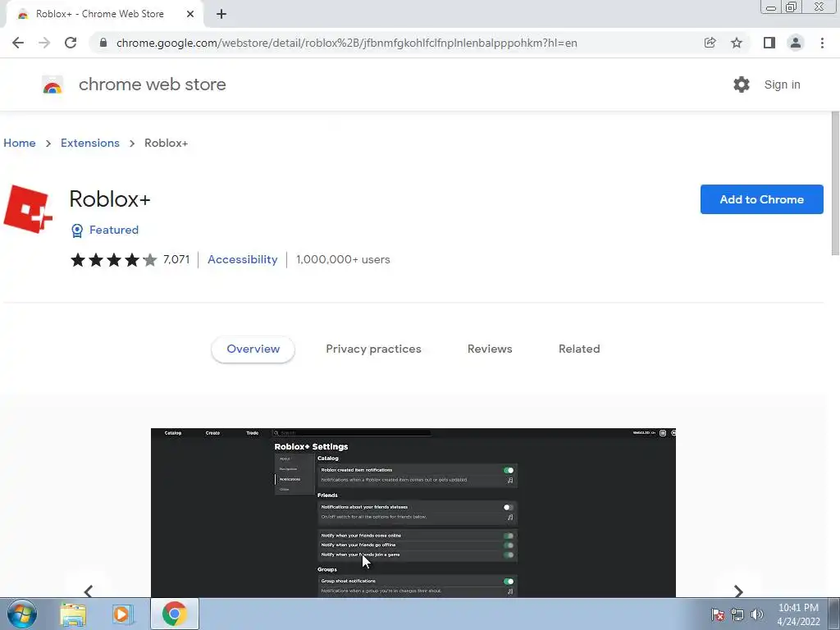This screenshot has height=630, width=840.
Task: Open the Extensions breadcrumb link
Action: point(90,143)
